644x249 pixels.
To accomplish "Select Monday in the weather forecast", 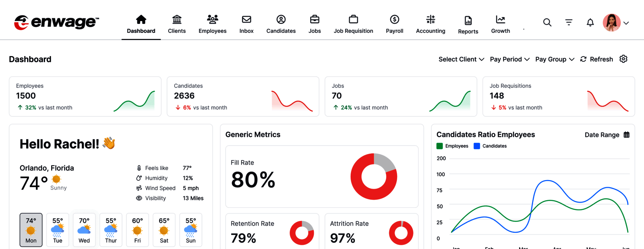I will [x=31, y=230].
